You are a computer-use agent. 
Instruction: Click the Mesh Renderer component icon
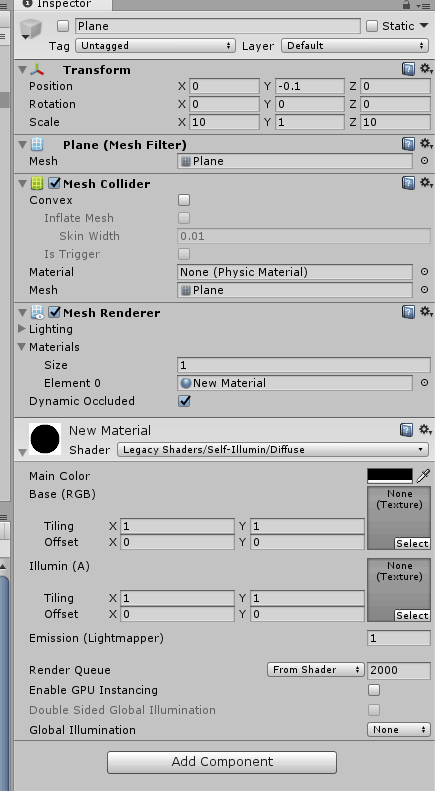click(37, 313)
